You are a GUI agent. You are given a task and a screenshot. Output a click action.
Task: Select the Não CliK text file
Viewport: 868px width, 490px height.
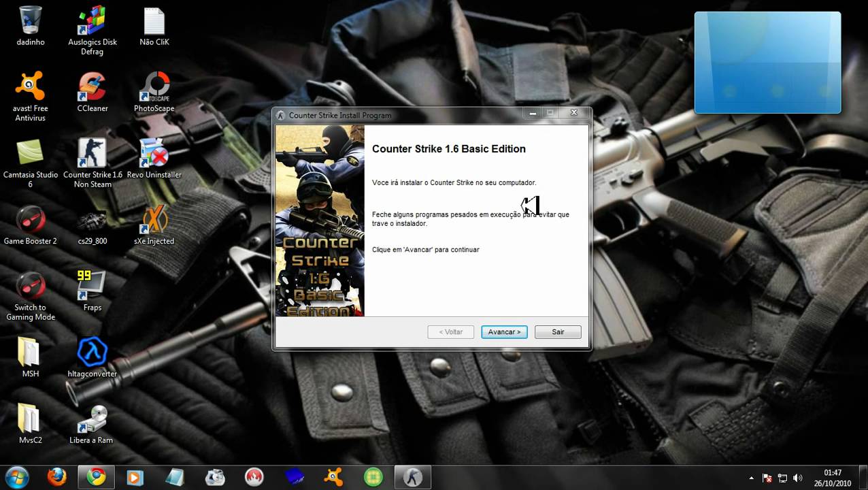tap(154, 27)
